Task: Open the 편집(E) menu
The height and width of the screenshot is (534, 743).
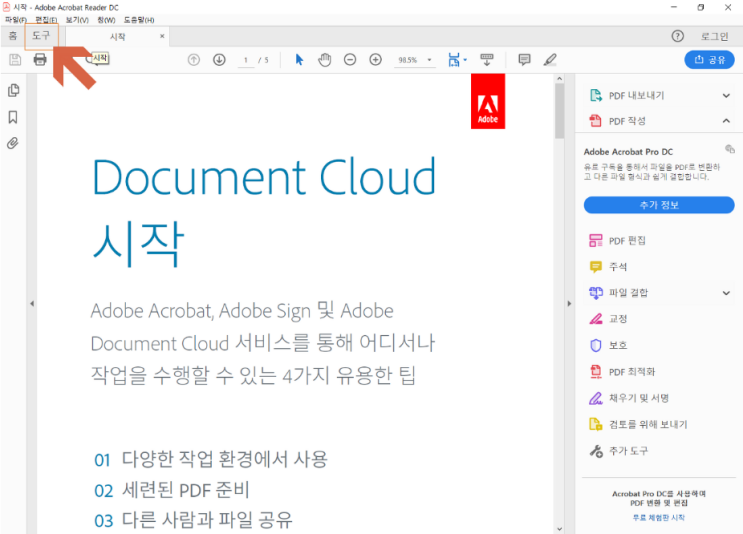Action: coord(46,20)
